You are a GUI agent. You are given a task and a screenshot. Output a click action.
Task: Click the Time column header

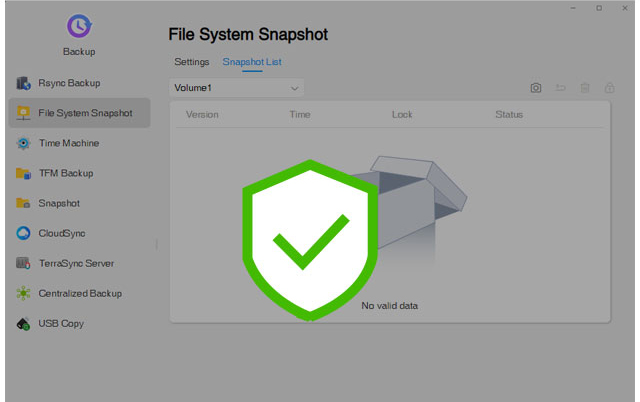pyautogui.click(x=300, y=115)
